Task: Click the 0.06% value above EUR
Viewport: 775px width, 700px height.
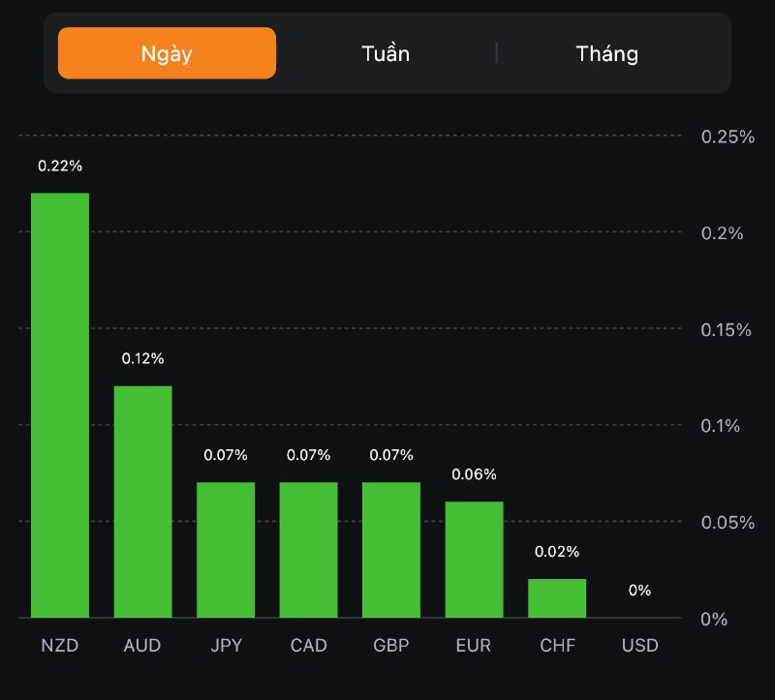Action: pos(475,474)
